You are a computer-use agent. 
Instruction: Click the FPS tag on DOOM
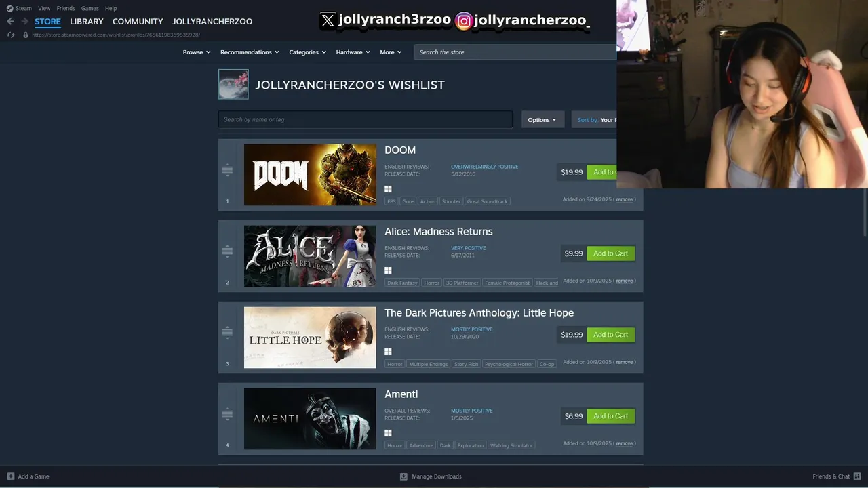click(x=391, y=201)
